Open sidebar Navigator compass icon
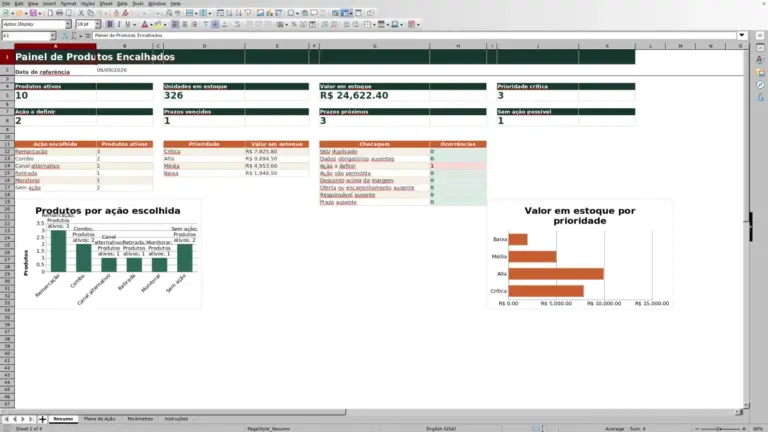This screenshot has height=432, width=768. (760, 85)
